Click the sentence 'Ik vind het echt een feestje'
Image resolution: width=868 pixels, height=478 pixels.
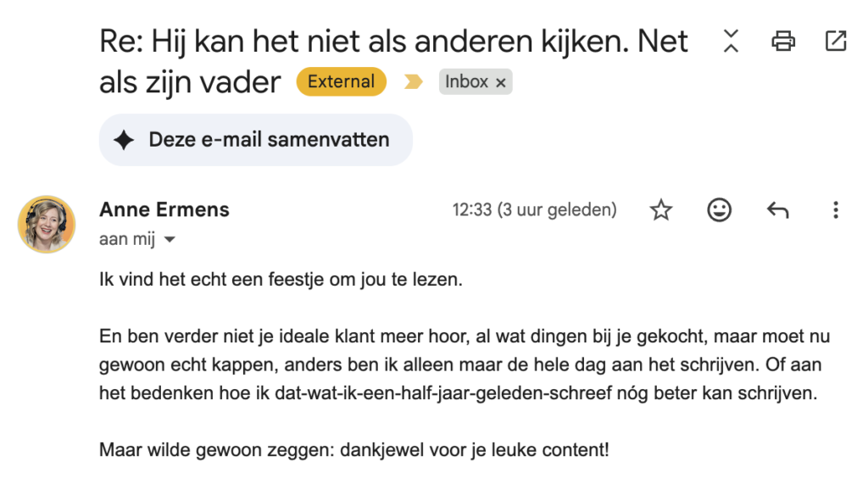[281, 280]
